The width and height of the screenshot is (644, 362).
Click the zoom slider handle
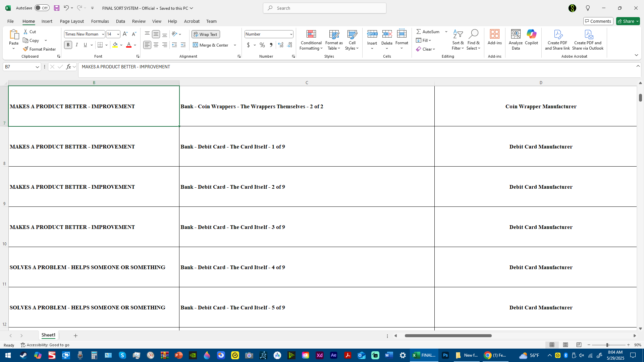(x=607, y=345)
